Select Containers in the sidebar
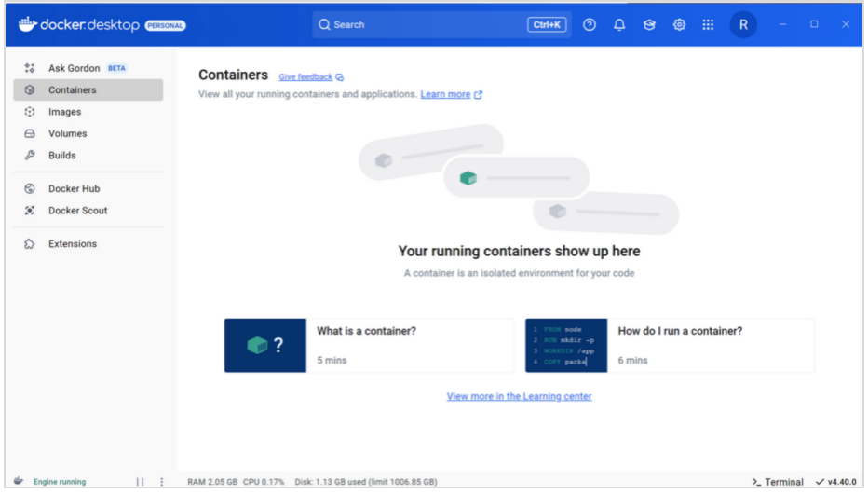Screen dimensions: 868x494 (x=88, y=89)
